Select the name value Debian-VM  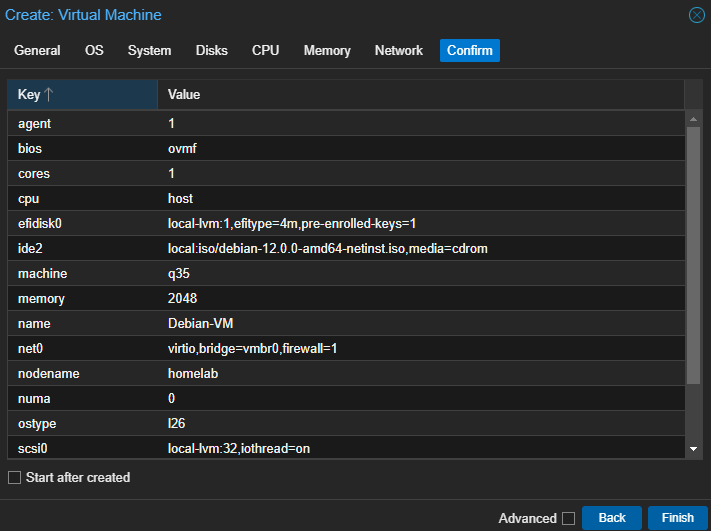pos(421,323)
